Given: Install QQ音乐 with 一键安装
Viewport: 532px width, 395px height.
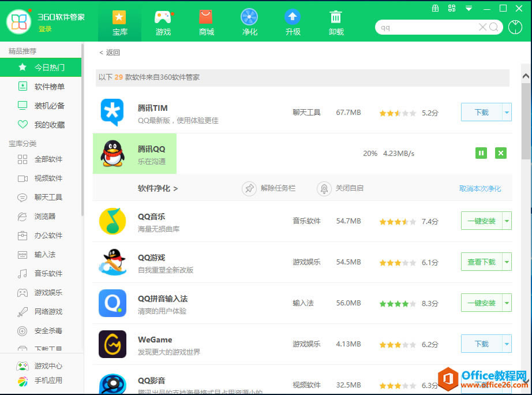Looking at the screenshot, I should click(x=481, y=221).
